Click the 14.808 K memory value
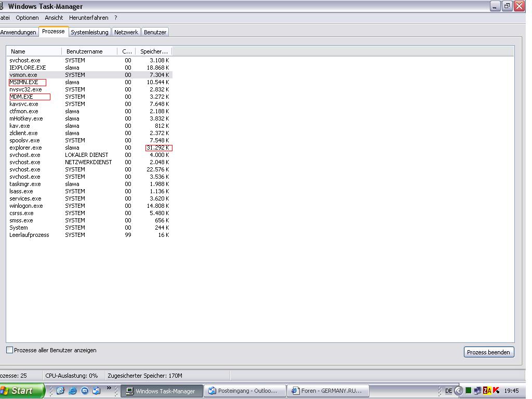This screenshot has height=399, width=532. pyautogui.click(x=158, y=206)
